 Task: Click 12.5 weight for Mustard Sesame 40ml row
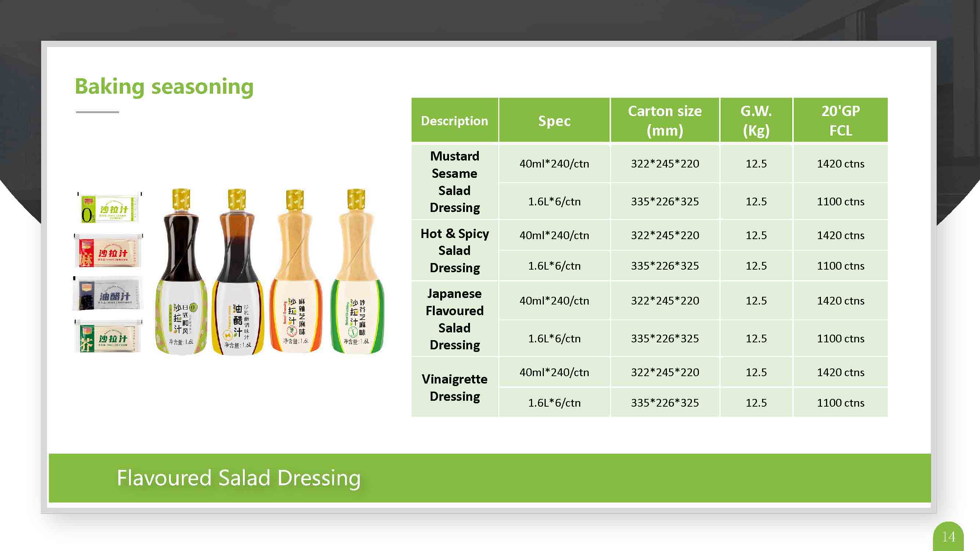pos(756,163)
